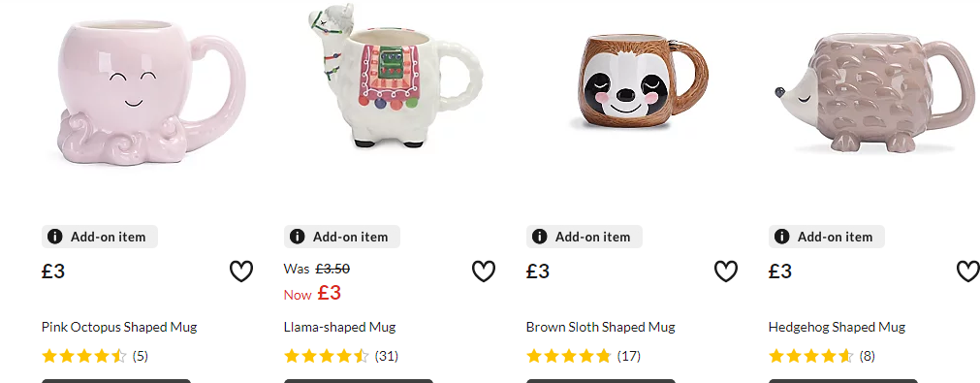Toggle wishlist heart for Llama-shaped Mug
Image resolution: width=980 pixels, height=383 pixels.
click(483, 271)
